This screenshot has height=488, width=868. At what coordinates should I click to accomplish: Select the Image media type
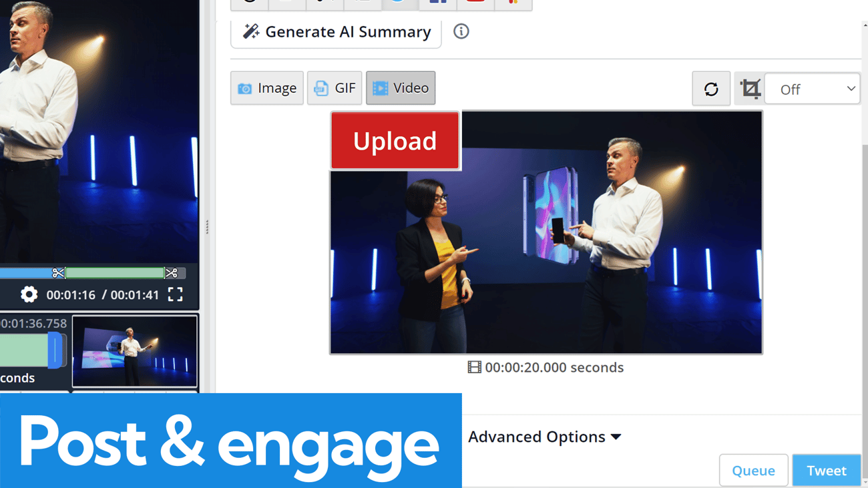(x=267, y=88)
